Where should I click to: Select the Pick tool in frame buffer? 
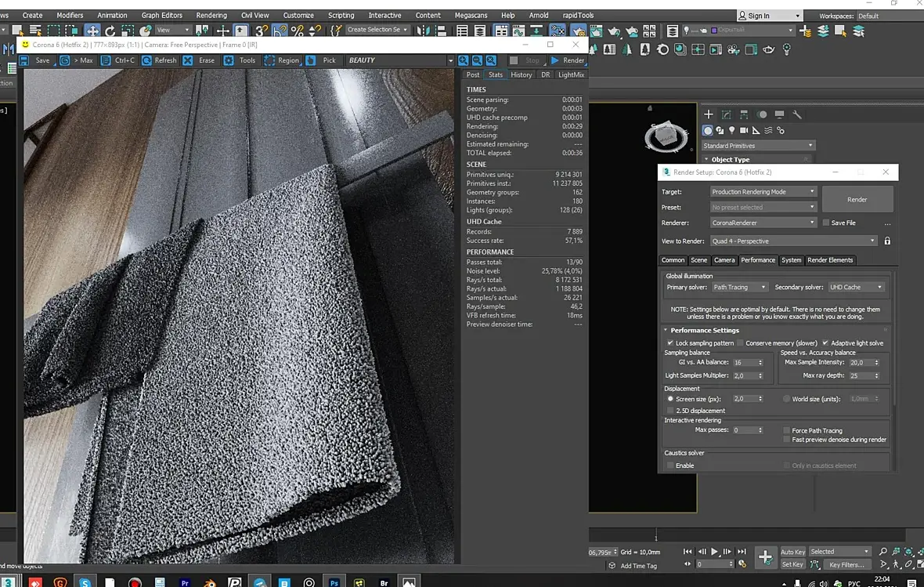[x=311, y=60]
